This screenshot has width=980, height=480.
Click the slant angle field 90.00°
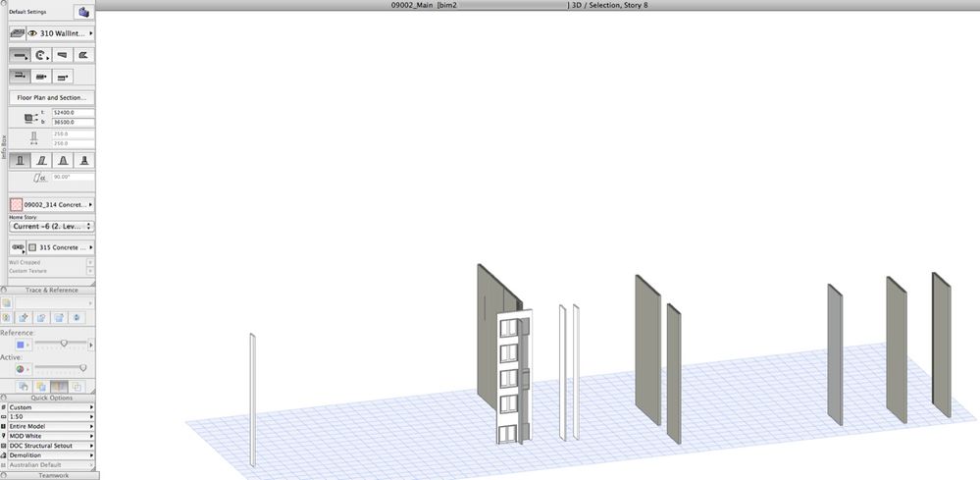pyautogui.click(x=74, y=178)
